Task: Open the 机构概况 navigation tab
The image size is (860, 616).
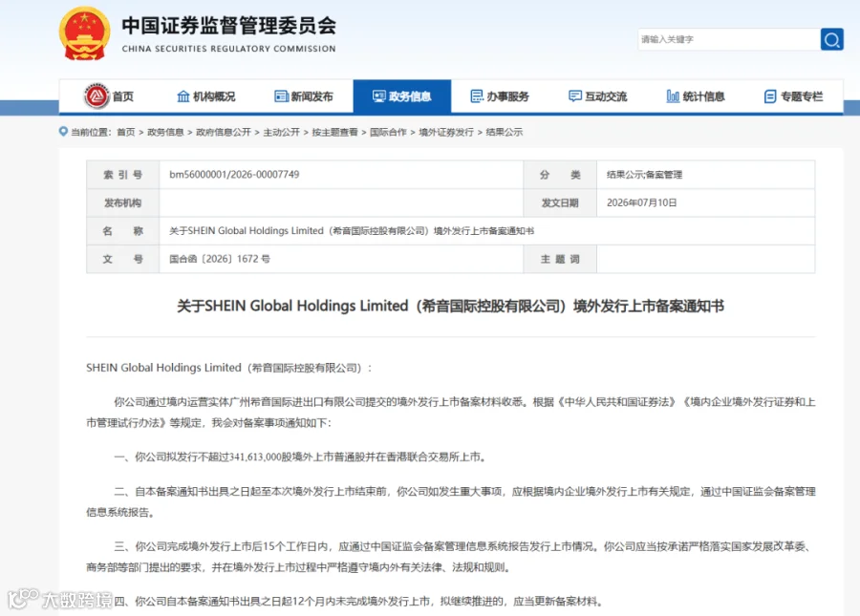Action: 206,96
